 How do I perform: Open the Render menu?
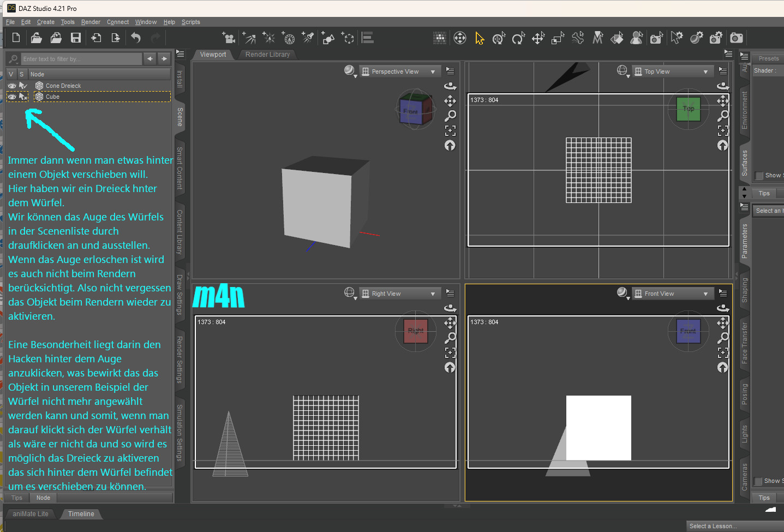(x=91, y=22)
